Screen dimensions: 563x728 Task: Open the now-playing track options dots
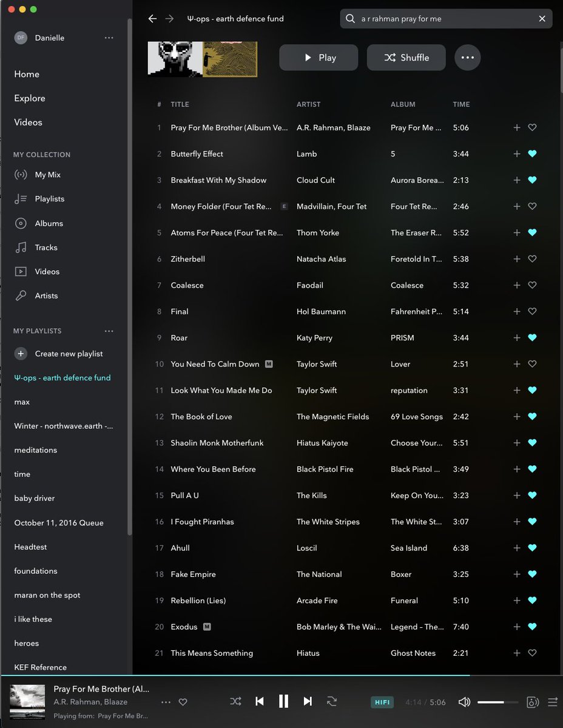pos(166,702)
